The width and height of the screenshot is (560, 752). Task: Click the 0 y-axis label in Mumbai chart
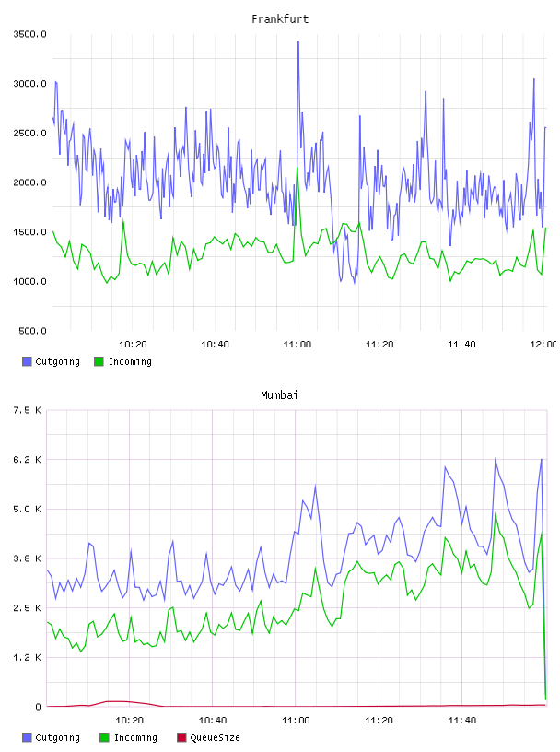(38, 707)
